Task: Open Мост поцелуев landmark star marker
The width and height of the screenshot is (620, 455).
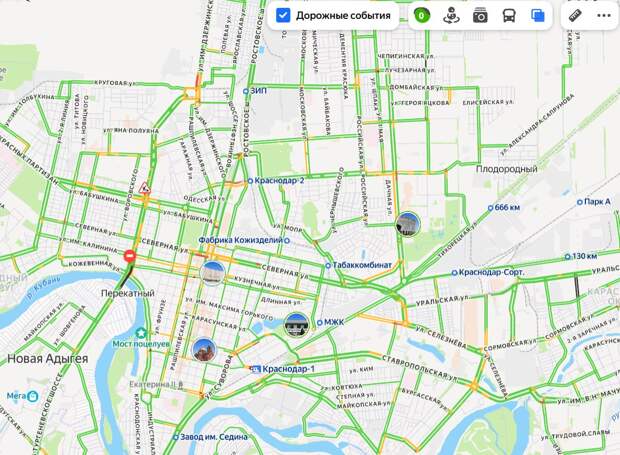Action: click(141, 333)
